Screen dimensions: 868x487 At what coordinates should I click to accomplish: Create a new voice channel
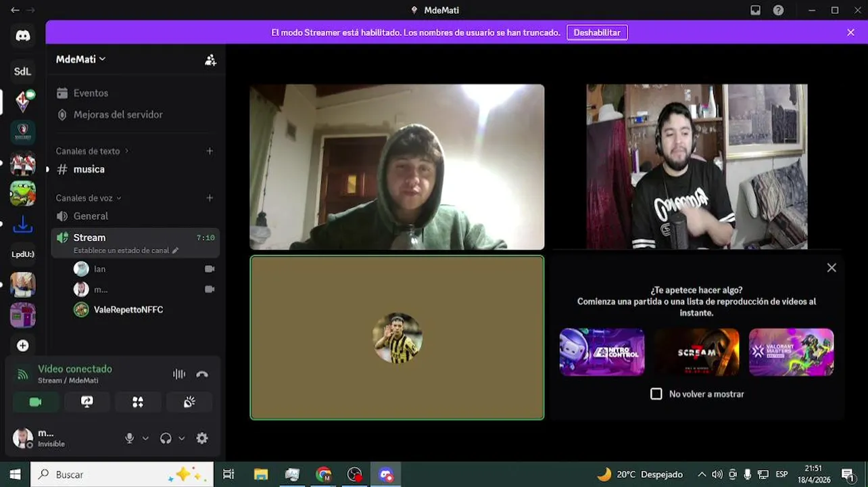[x=210, y=198]
